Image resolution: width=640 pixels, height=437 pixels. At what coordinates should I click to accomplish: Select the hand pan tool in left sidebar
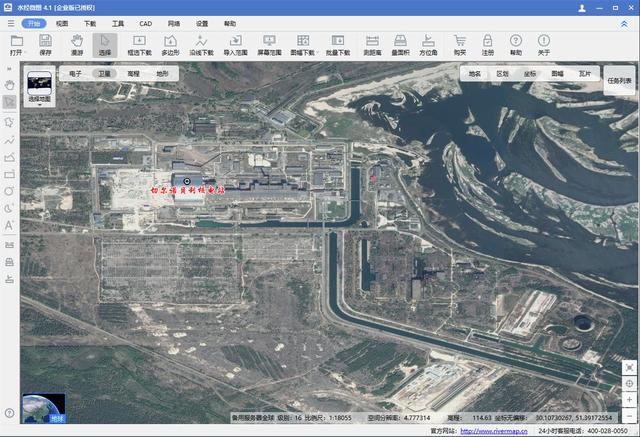coord(9,85)
